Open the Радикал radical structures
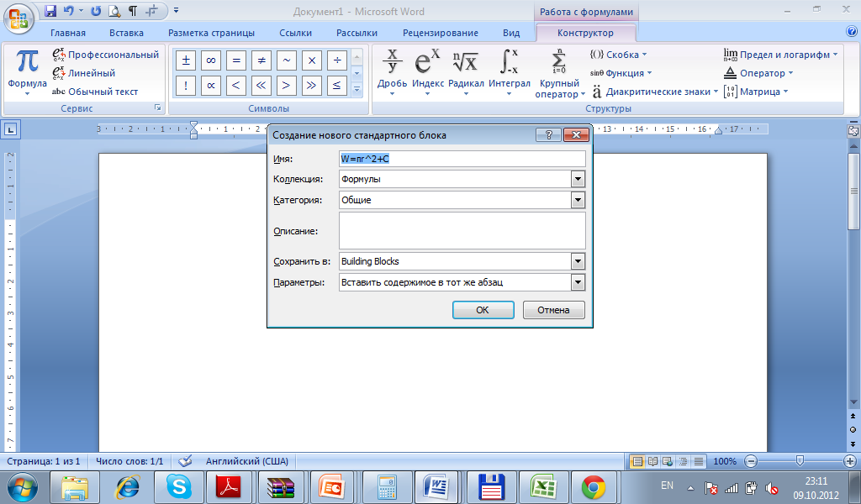 click(466, 72)
